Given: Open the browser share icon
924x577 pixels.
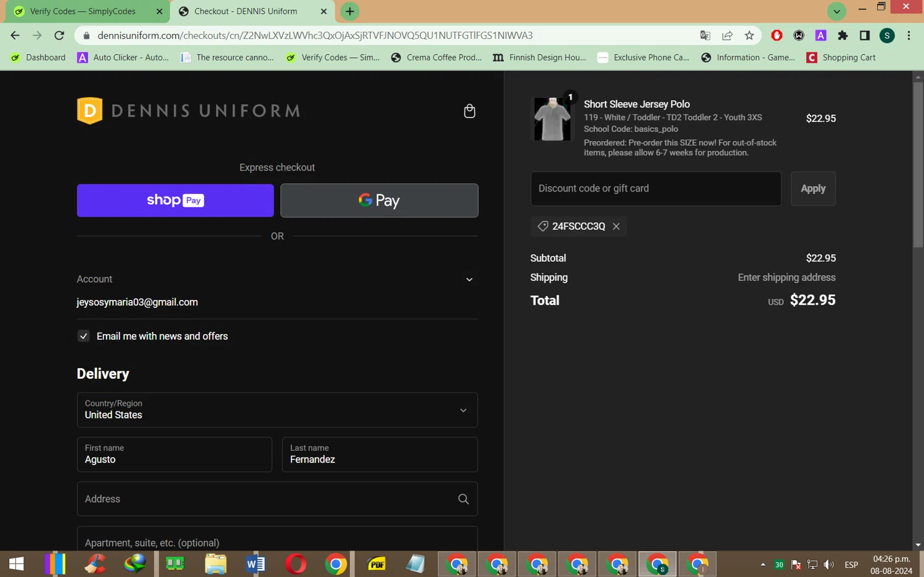Looking at the screenshot, I should [727, 36].
